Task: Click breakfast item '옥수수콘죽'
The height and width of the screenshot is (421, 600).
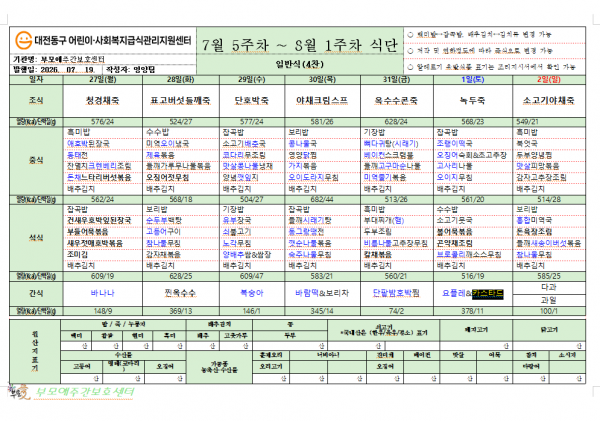Action: pos(396,101)
